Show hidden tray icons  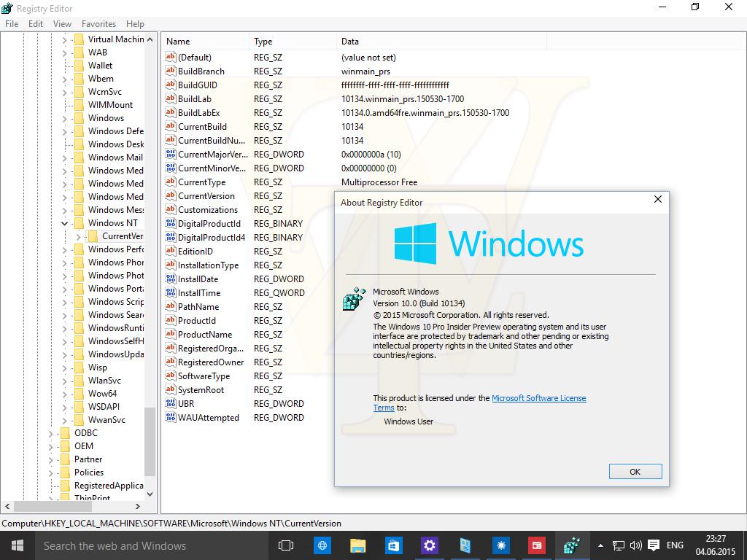(601, 545)
